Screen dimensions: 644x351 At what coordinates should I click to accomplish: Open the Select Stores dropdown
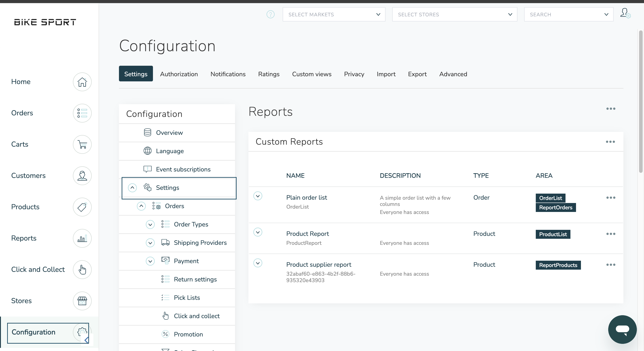pyautogui.click(x=454, y=15)
